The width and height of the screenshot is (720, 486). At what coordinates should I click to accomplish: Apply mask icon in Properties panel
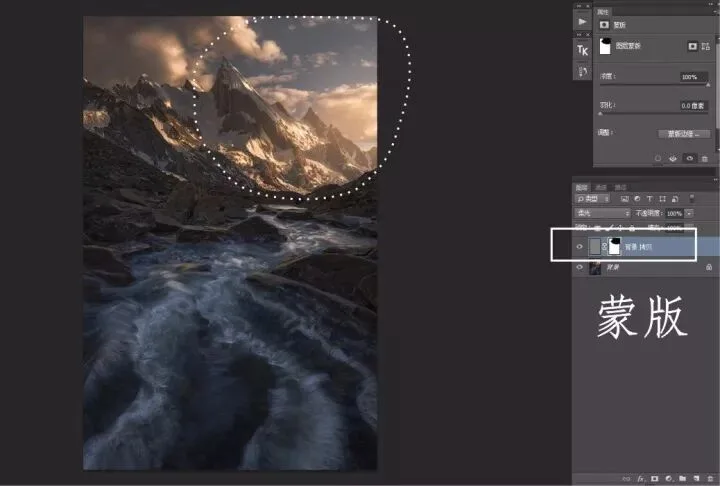[x=673, y=158]
